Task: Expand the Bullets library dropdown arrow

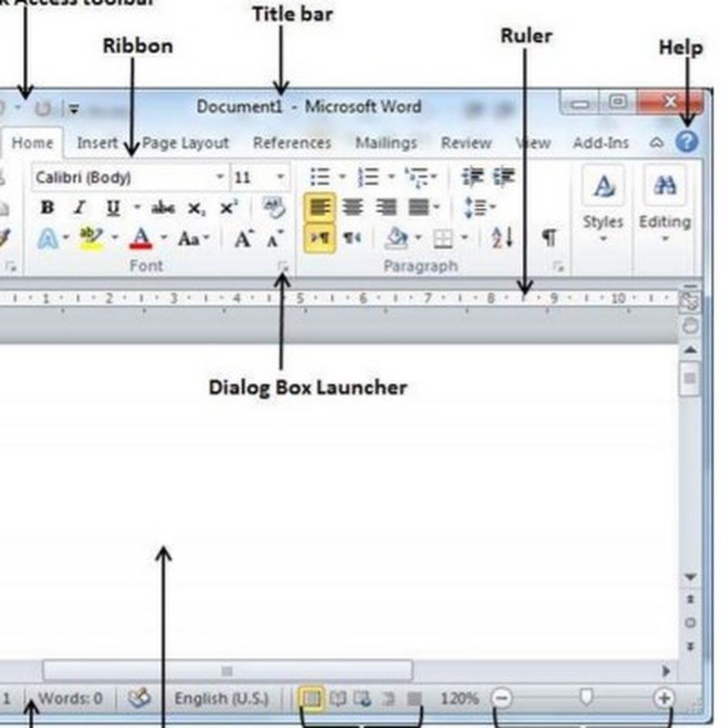Action: click(x=343, y=177)
